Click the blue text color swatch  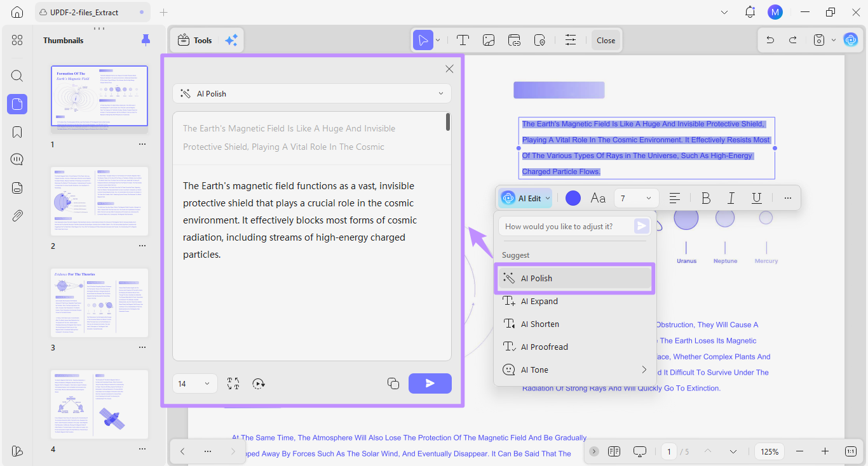point(573,199)
